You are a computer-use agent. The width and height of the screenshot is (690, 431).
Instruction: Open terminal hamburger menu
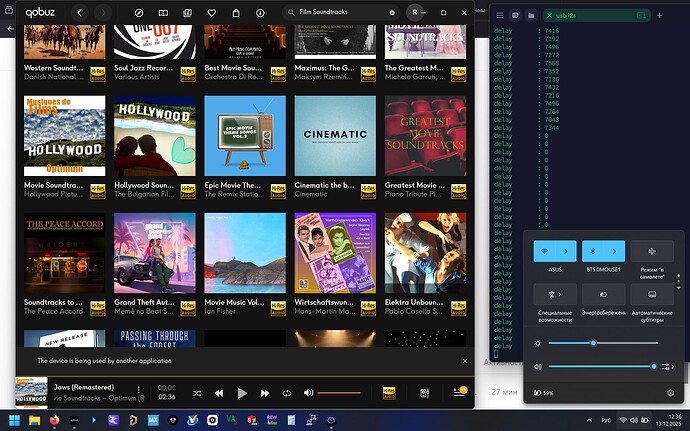[x=499, y=15]
